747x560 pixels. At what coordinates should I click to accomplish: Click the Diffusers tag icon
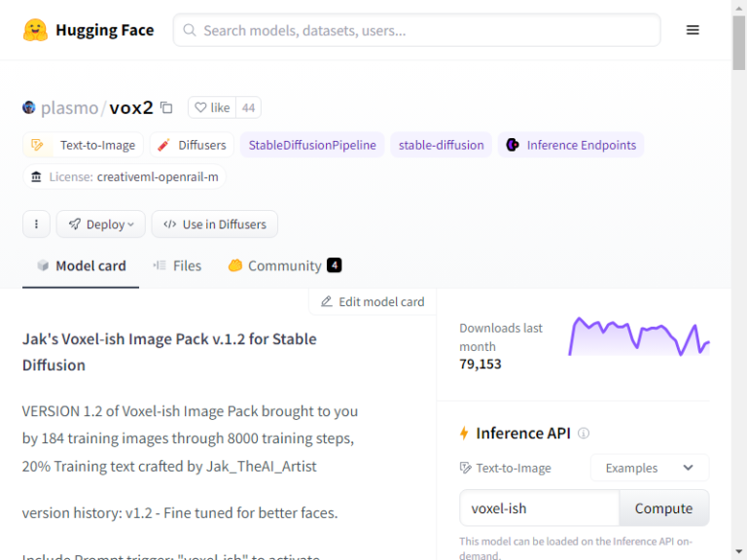click(163, 145)
